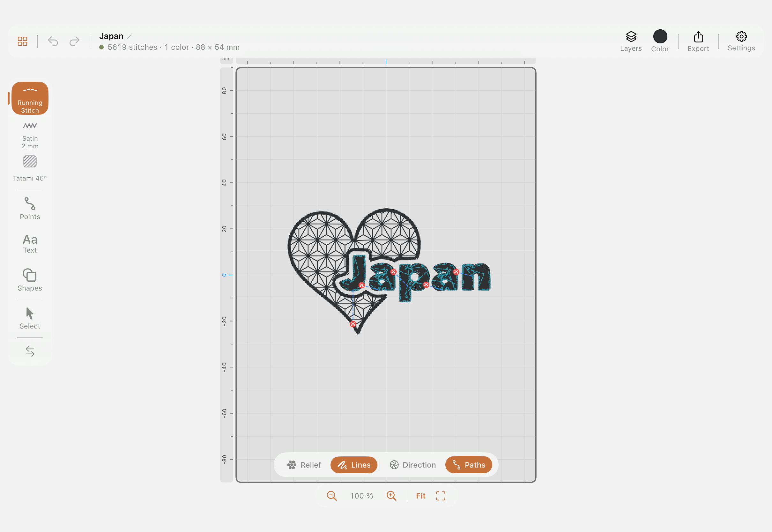Click the swap arrows icon in sidebar
Image resolution: width=772 pixels, height=532 pixels.
[30, 351]
